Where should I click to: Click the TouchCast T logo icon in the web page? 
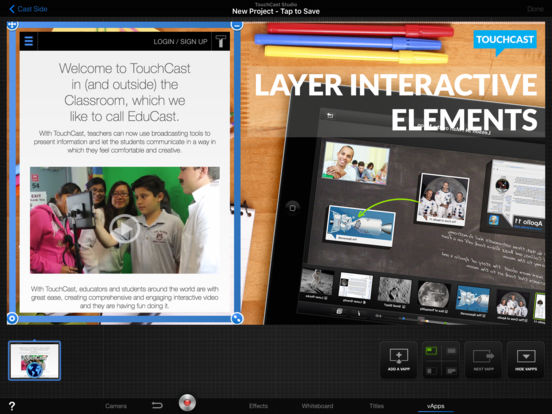tap(221, 41)
